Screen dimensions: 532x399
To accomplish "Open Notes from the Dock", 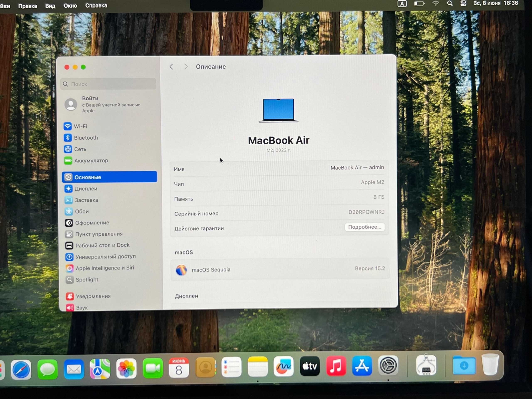I will click(x=257, y=367).
